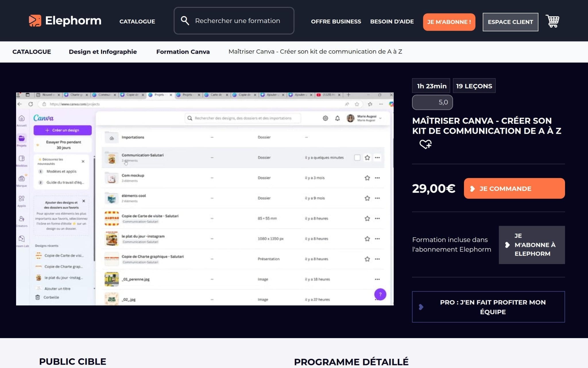Click Marie Augeai profile avatar
The width and height of the screenshot is (588, 368).
[350, 118]
